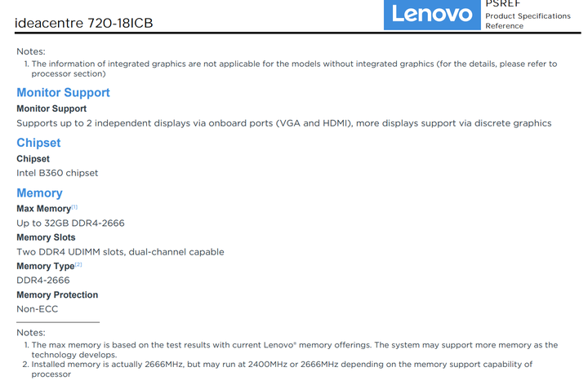The width and height of the screenshot is (588, 385).
Task: Open footnote 2 beside Memory Type
Action: coord(78,264)
